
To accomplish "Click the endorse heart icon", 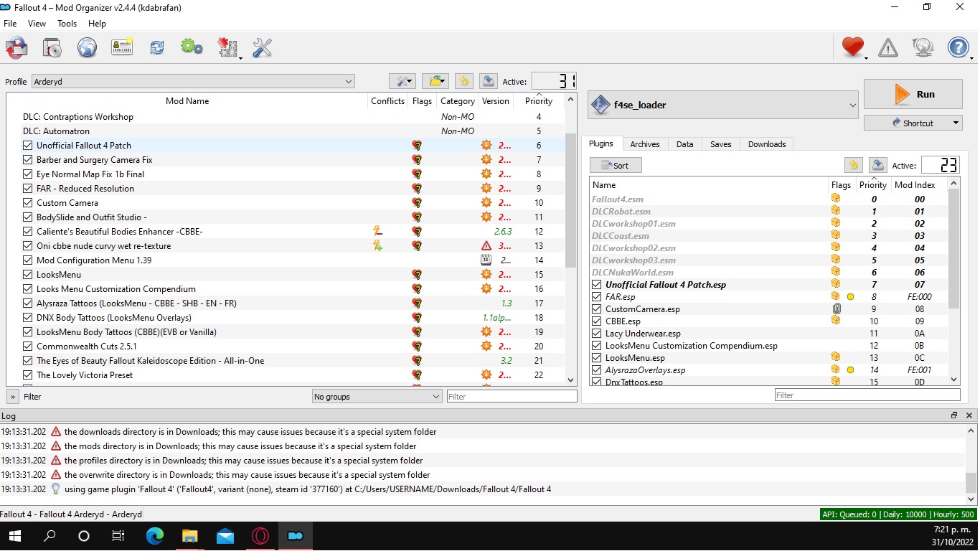I will click(852, 47).
